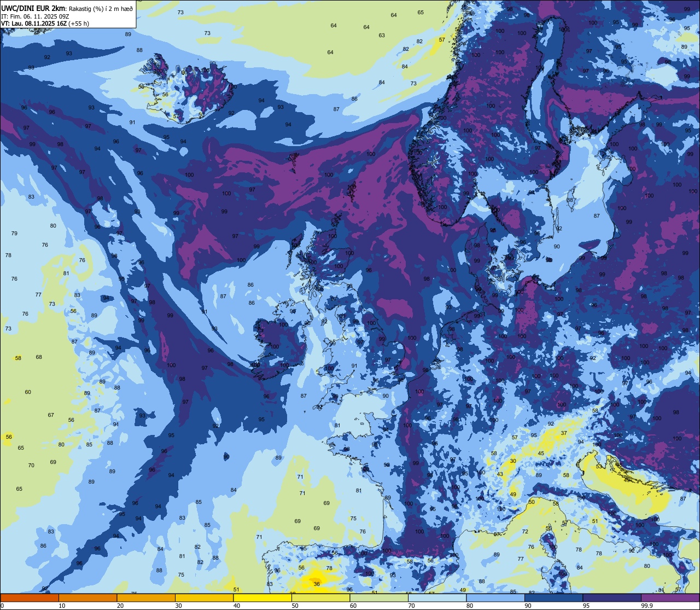Click the map value 43 near the Alps
The width and height of the screenshot is (700, 610).
[x=500, y=474]
